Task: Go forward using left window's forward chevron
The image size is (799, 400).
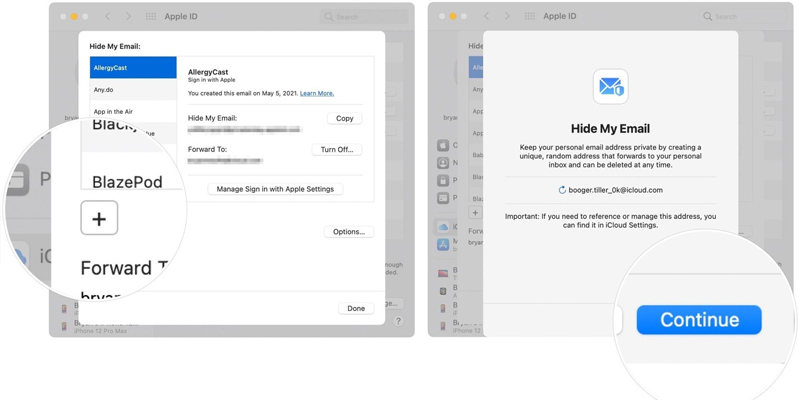Action: tap(128, 16)
